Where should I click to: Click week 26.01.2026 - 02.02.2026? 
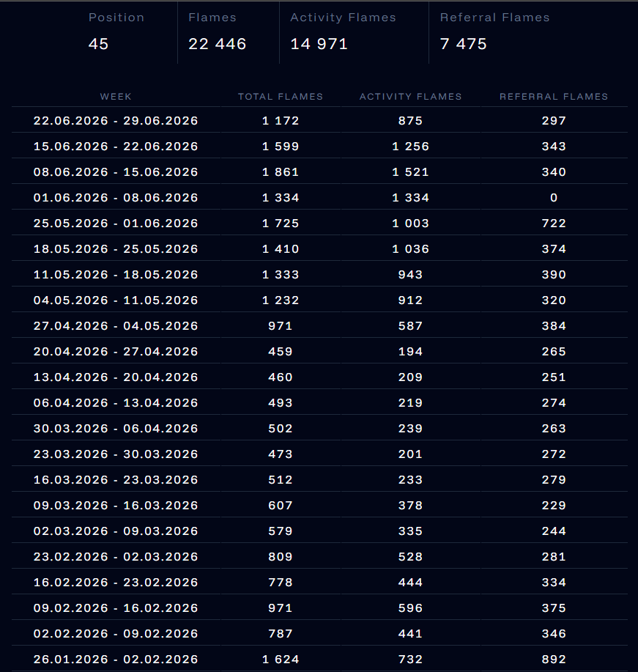116,659
